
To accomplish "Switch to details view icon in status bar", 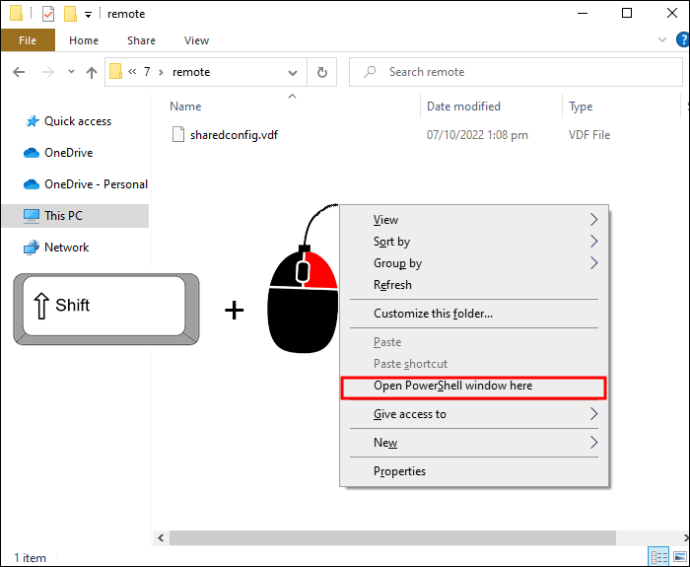I will click(659, 557).
